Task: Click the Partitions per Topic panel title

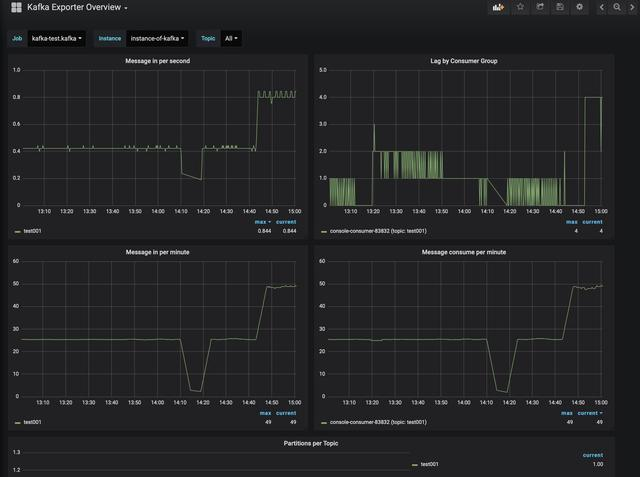Action: point(311,443)
